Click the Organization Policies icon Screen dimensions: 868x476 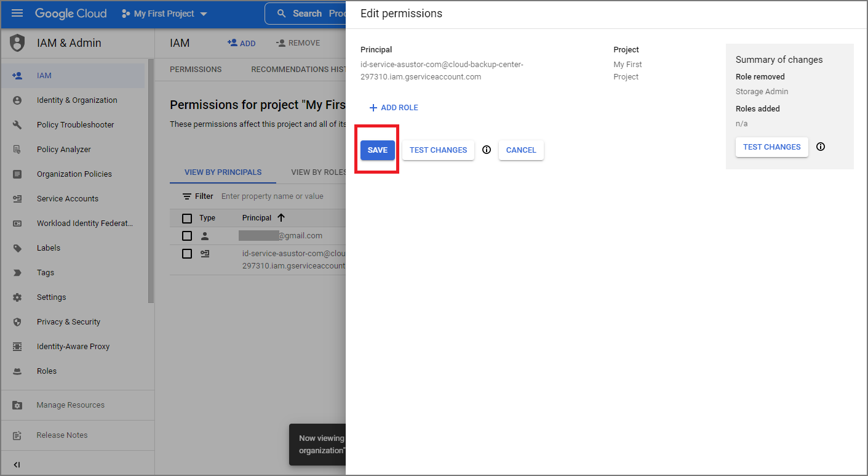point(17,174)
